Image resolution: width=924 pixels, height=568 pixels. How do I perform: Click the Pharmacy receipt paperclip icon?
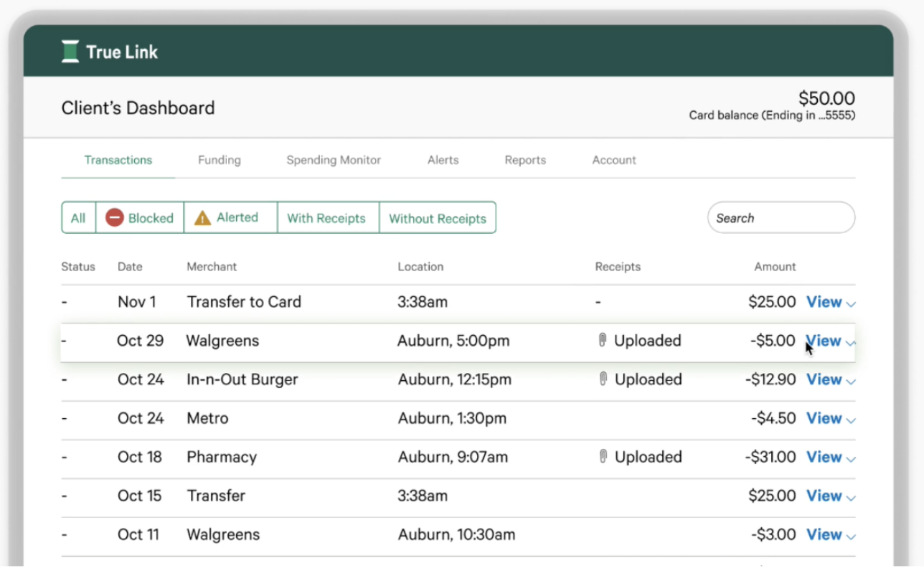coord(603,457)
